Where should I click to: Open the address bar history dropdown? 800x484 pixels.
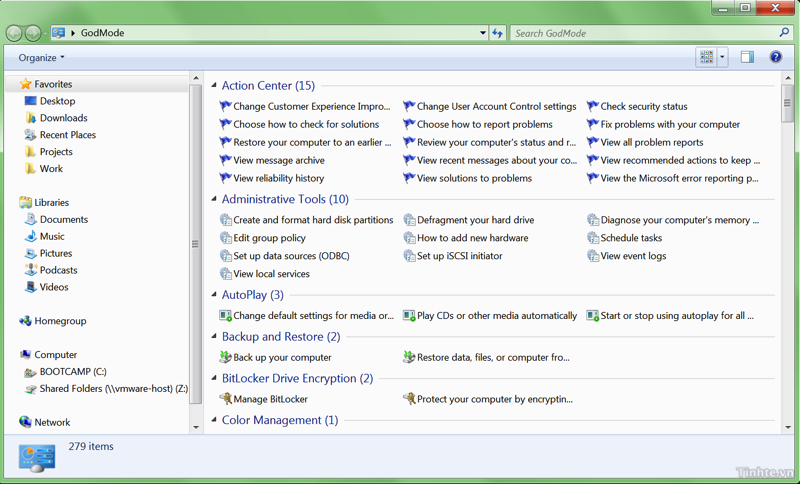pos(483,33)
